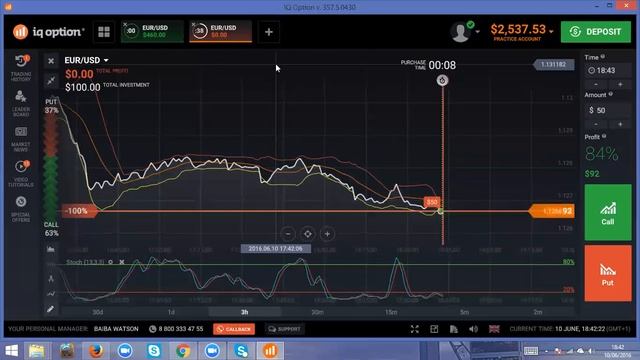Click the Profit info icon
Viewport: 640px width, 360px height.
[604, 136]
